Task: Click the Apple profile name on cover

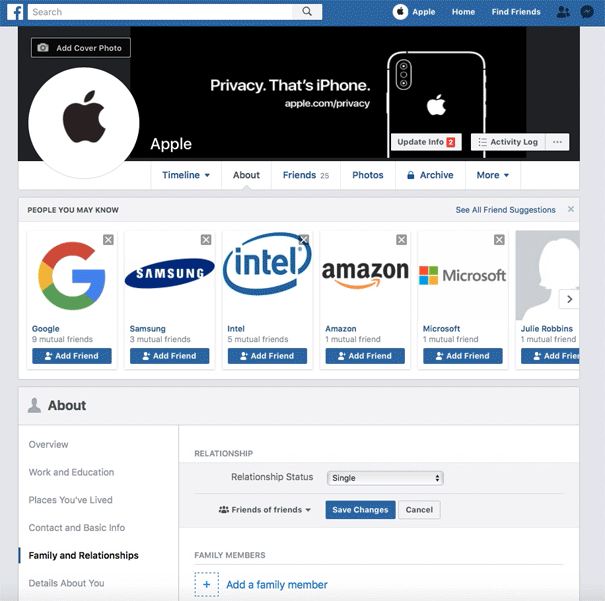Action: 171,144
